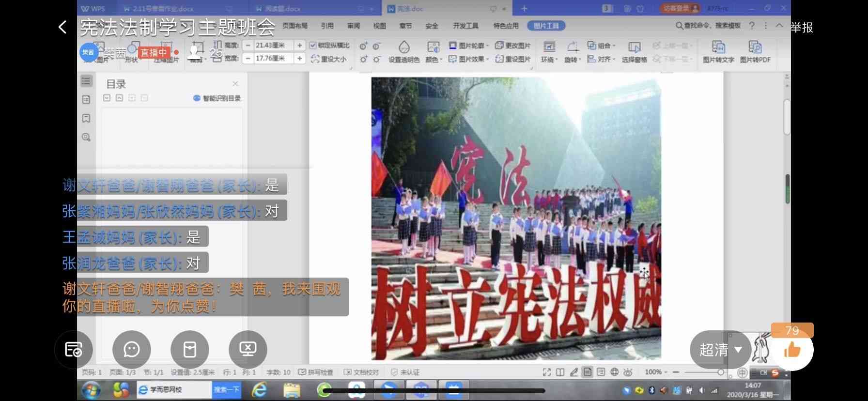Toggle the 锁定纵横比 lock aspect ratio checkbox
The width and height of the screenshot is (868, 401).
[313, 46]
